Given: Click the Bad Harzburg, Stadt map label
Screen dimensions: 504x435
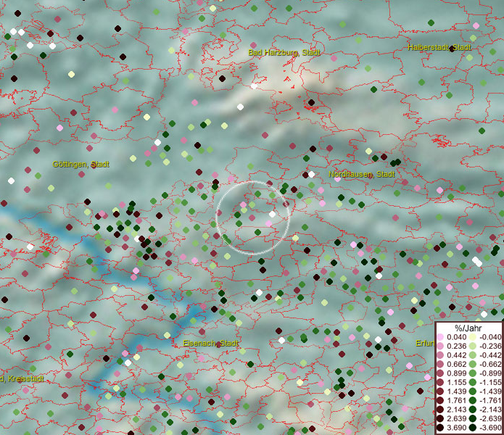Looking at the screenshot, I should 284,52.
